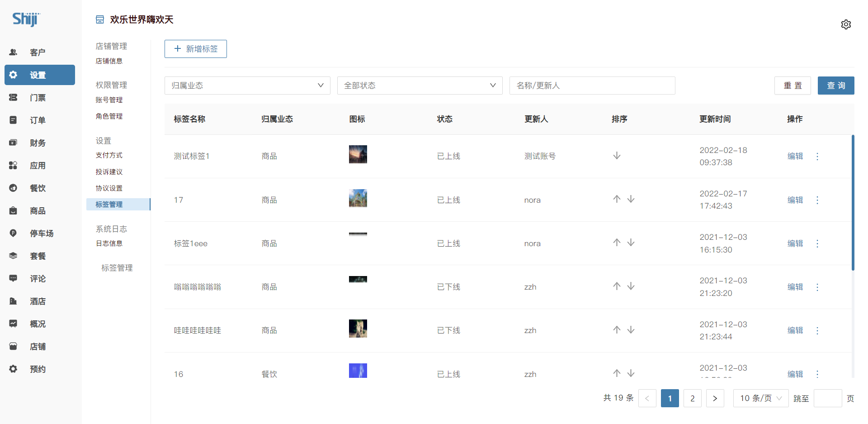Viewport: 868px width, 424px height.
Task: Select the 设置 main menu item
Action: 40,75
